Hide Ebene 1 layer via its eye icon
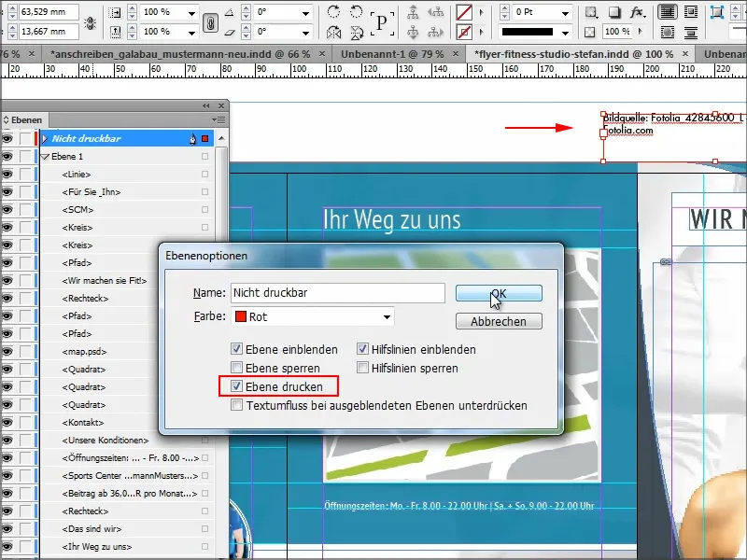Screen dimensions: 747x560 (7, 156)
